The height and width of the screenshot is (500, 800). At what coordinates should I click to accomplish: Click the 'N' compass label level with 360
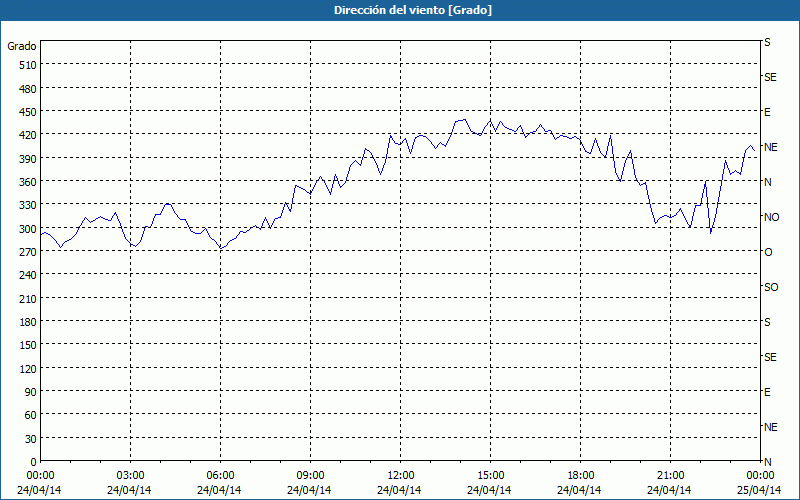(767, 182)
